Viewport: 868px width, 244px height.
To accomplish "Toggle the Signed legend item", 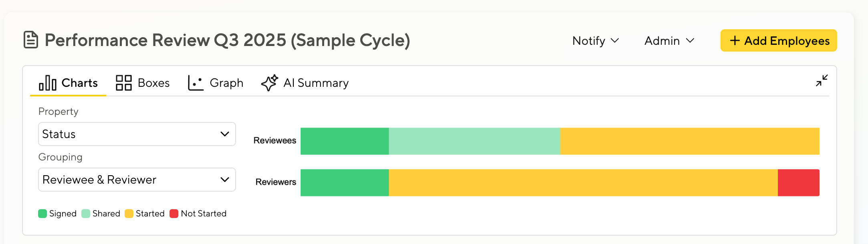I will click(x=57, y=214).
